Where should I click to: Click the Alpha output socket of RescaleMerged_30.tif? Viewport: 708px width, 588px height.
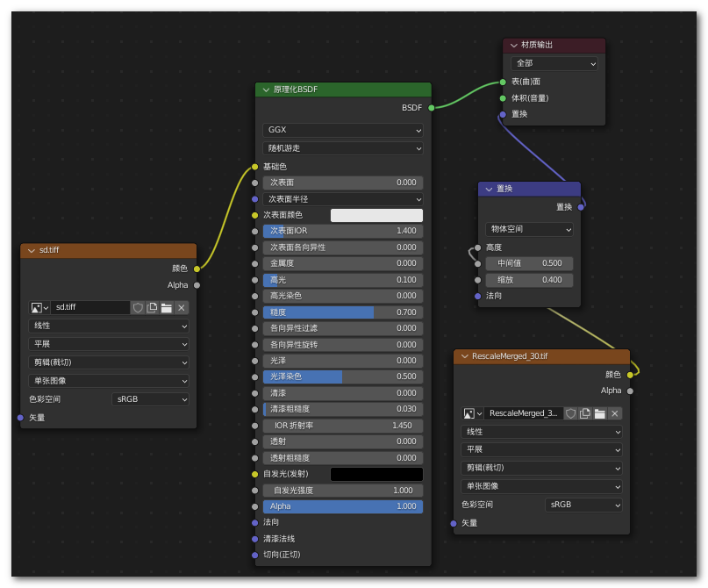(630, 391)
